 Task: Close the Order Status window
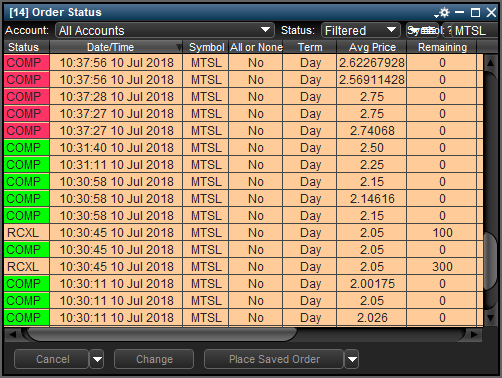coord(491,13)
